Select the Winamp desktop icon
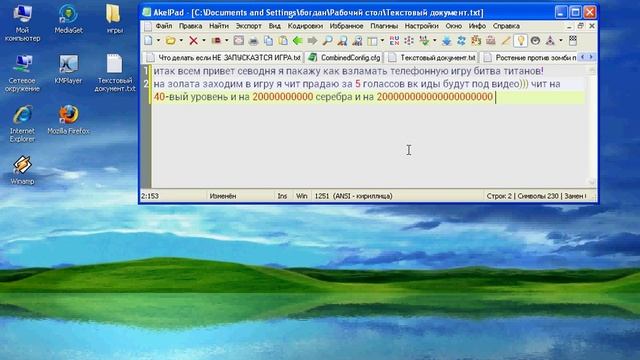The height and width of the screenshot is (360, 640). click(22, 170)
